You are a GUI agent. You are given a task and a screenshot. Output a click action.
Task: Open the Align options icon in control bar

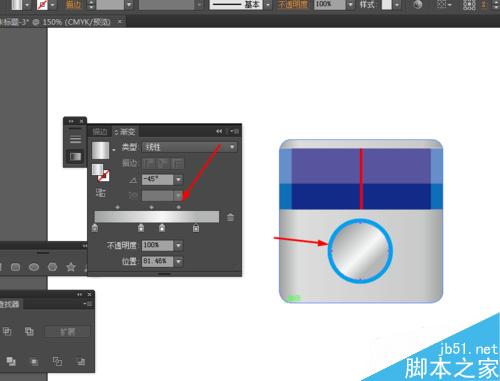pos(443,5)
